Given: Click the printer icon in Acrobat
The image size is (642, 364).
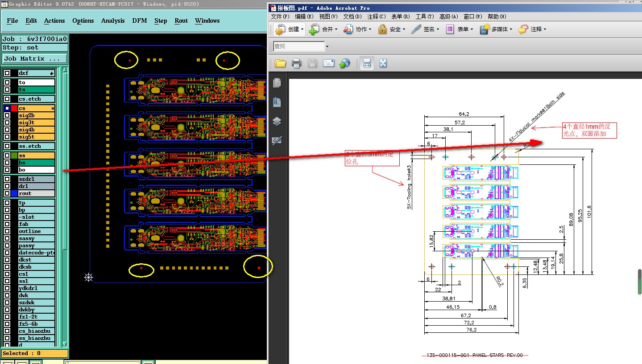Looking at the screenshot, I should 296,63.
